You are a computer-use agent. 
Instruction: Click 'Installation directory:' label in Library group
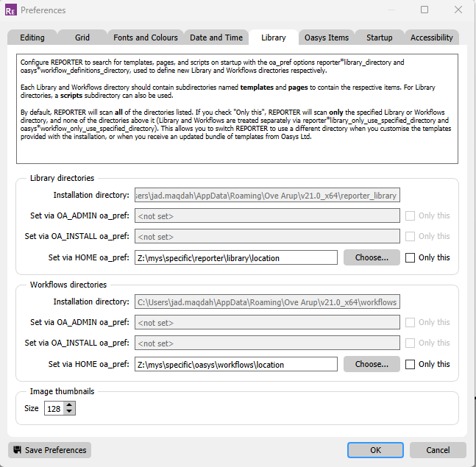(x=91, y=195)
